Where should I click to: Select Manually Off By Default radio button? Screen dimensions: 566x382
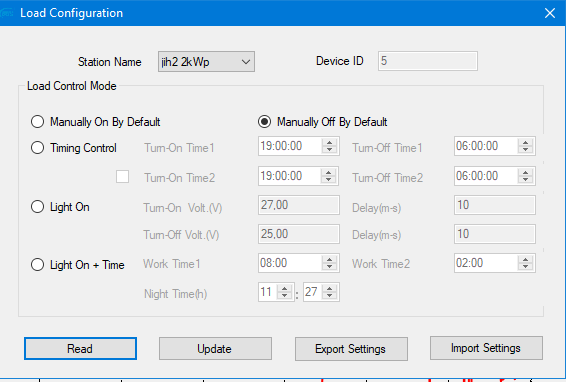[264, 122]
